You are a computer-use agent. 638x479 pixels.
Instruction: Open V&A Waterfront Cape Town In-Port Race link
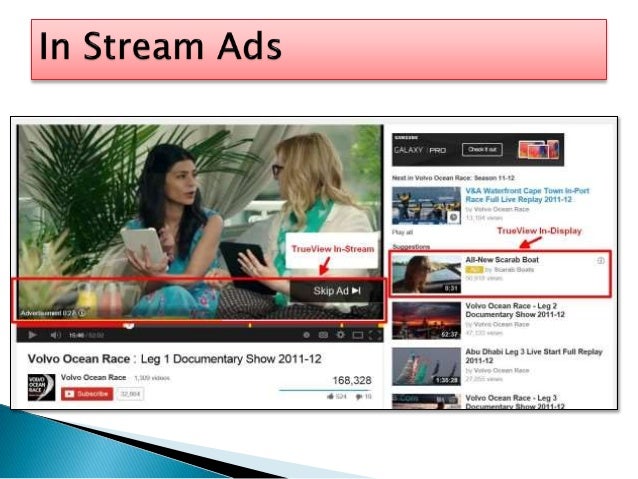coord(527,195)
